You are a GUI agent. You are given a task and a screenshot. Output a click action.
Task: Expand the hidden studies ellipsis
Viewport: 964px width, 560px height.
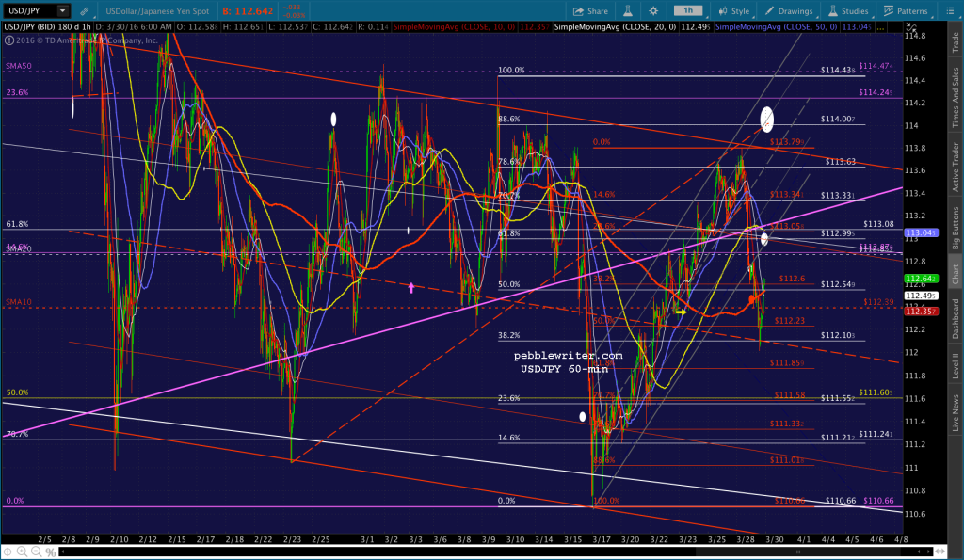point(881,27)
